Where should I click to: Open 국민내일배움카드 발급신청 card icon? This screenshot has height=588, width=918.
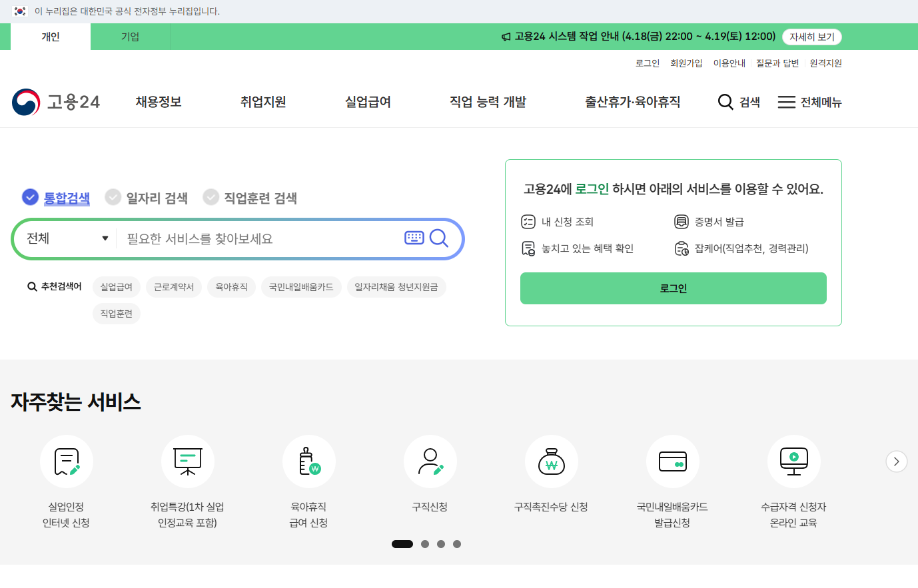click(x=672, y=461)
